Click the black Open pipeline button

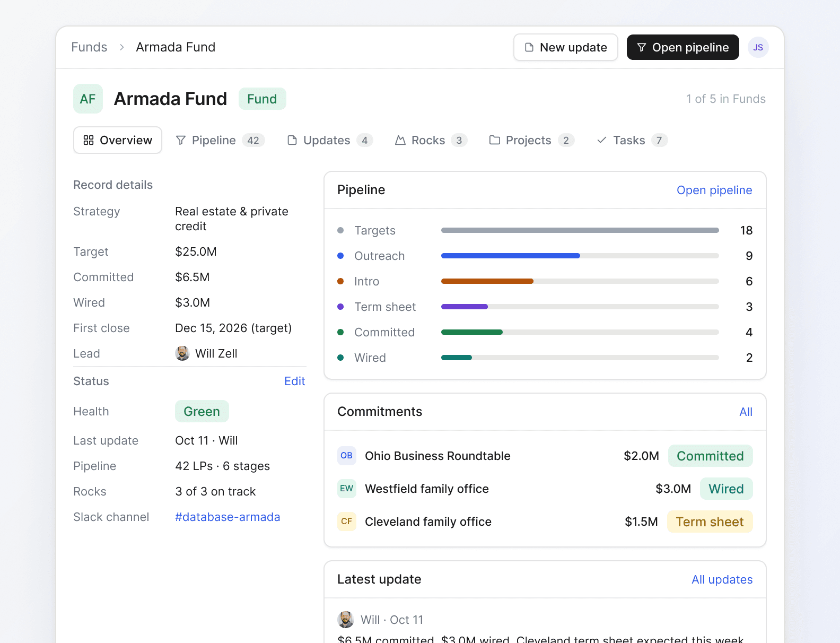point(683,47)
